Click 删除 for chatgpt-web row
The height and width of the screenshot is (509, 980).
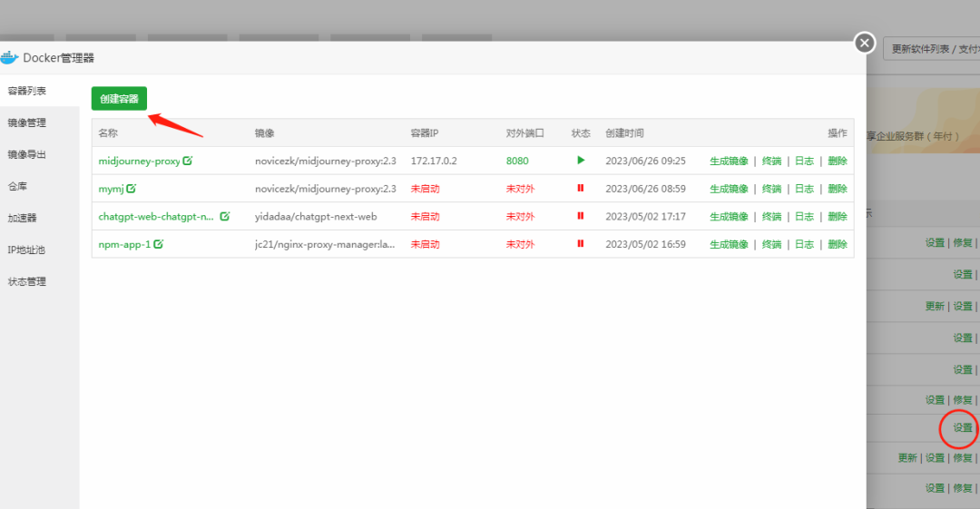coord(838,216)
